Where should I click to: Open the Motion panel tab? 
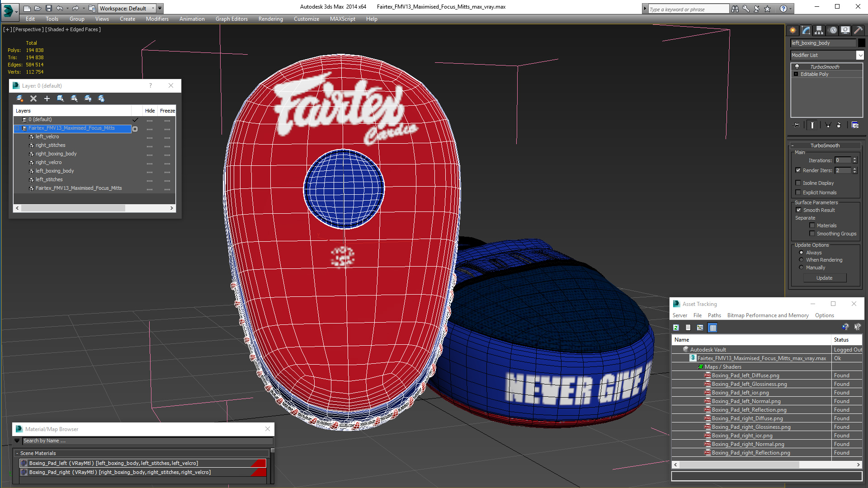(x=832, y=30)
